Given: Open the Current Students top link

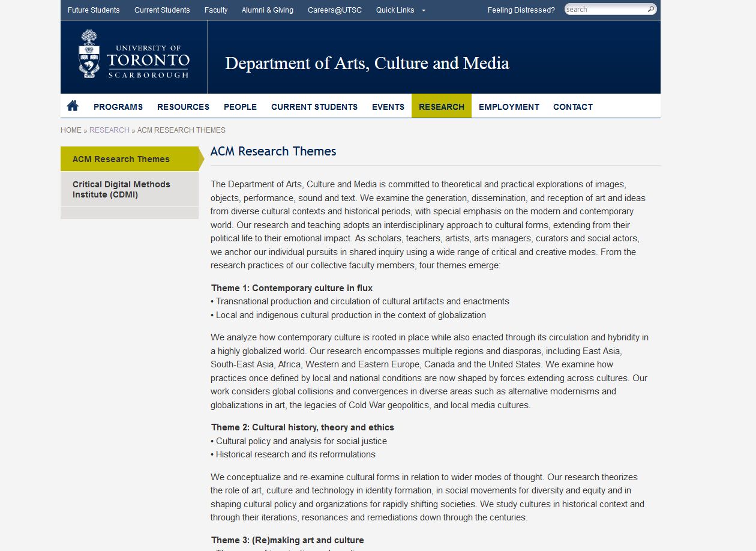Looking at the screenshot, I should tap(162, 10).
